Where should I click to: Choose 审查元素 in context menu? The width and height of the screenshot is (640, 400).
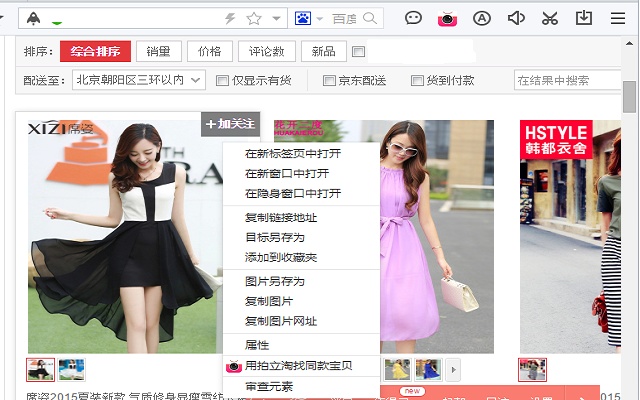301,387
